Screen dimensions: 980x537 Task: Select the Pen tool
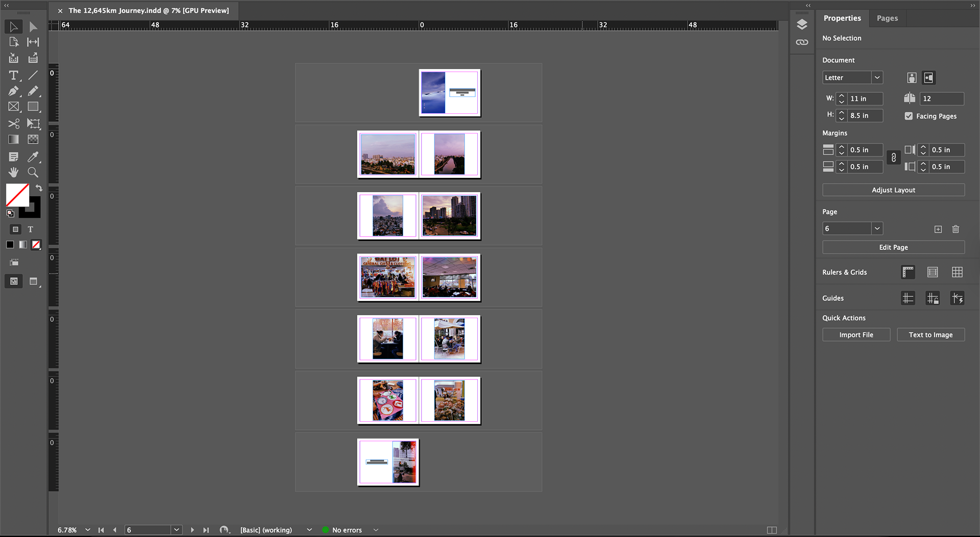coord(13,91)
